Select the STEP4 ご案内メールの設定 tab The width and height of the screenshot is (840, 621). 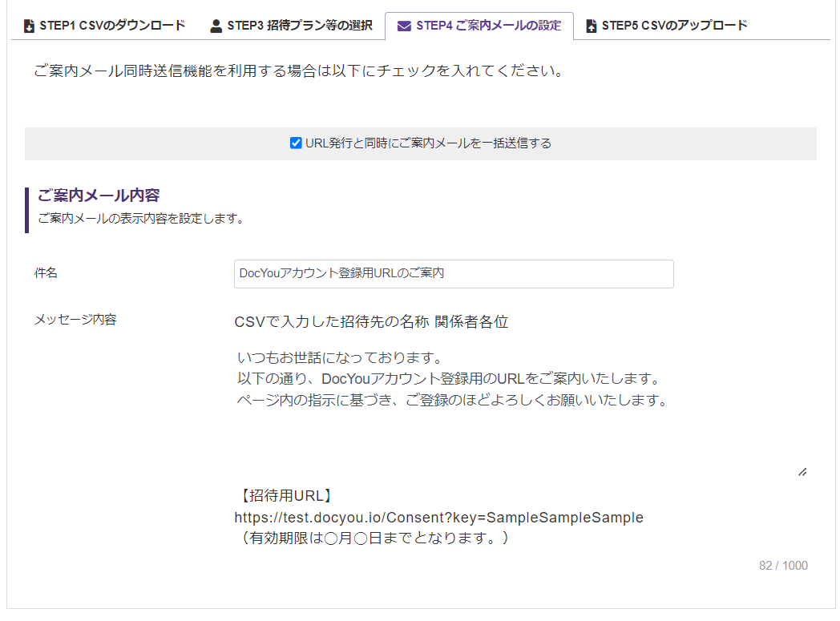(x=488, y=26)
